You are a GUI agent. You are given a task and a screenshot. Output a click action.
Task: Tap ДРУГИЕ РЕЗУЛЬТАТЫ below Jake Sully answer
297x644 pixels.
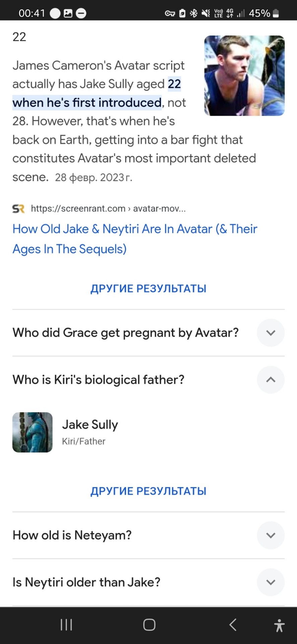pyautogui.click(x=148, y=491)
